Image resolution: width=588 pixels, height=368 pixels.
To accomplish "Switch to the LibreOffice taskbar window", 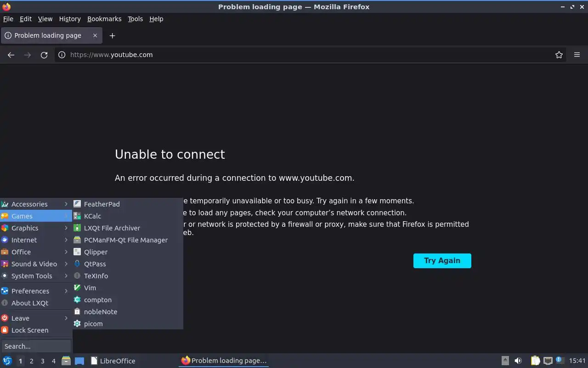I will (133, 361).
